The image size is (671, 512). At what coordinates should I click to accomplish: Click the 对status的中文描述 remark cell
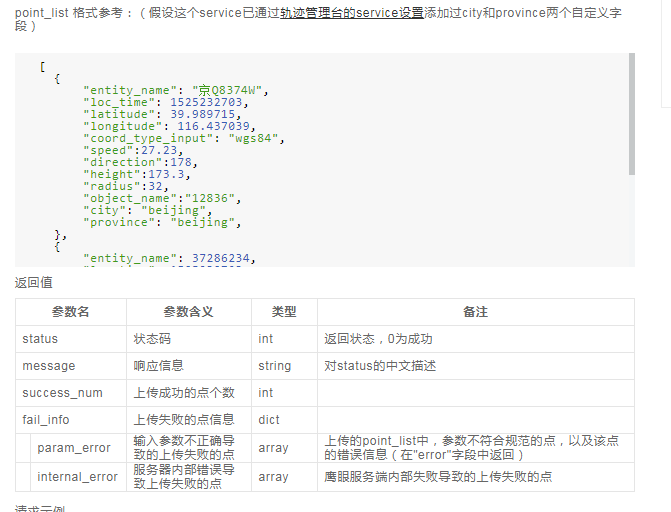click(476, 366)
